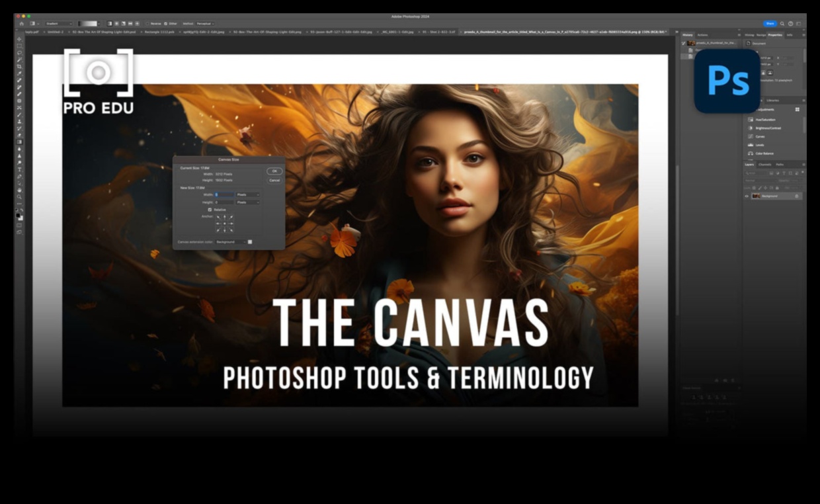Select the top-left anchor arrow in Canvas Size
820x504 pixels.
point(218,218)
